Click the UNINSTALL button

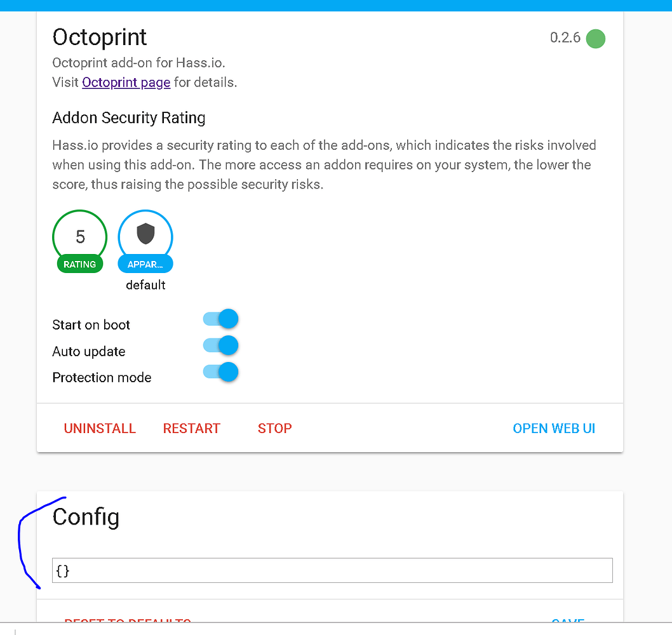(x=99, y=429)
